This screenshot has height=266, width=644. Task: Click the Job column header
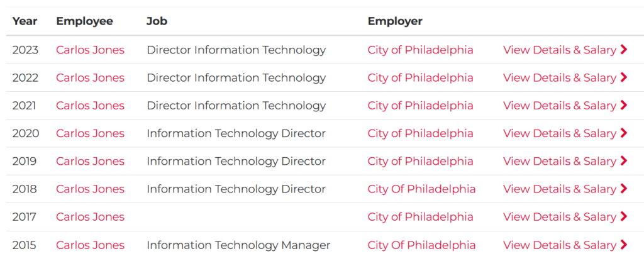(x=157, y=21)
